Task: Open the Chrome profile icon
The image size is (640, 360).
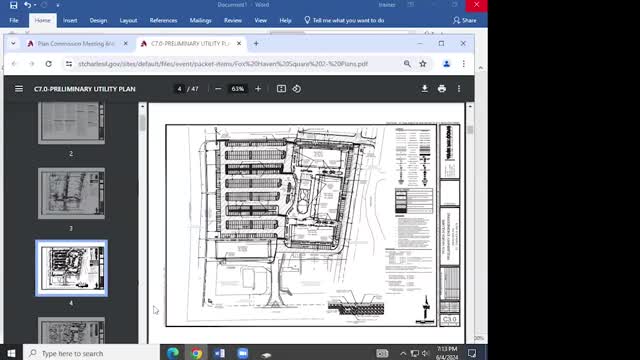Action: (446, 64)
